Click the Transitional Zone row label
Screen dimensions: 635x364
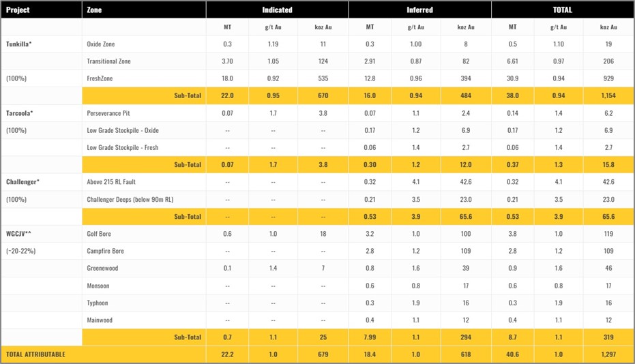click(109, 61)
